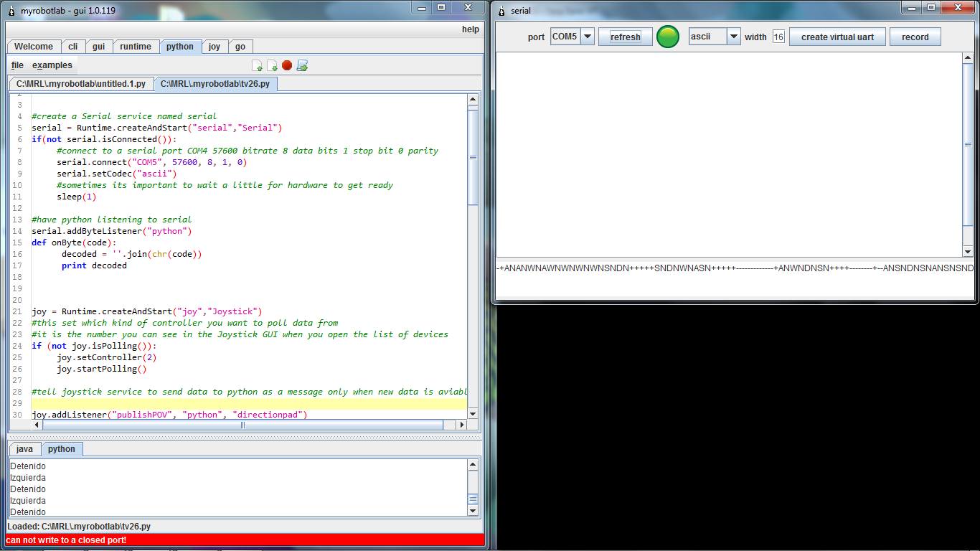
Task: Click the code editor scroll left arrow
Action: [38, 425]
